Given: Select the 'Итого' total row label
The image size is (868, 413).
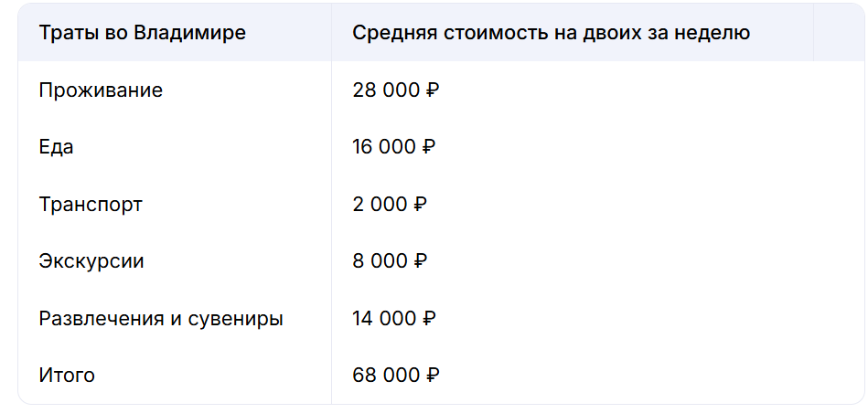Looking at the screenshot, I should pos(67,376).
